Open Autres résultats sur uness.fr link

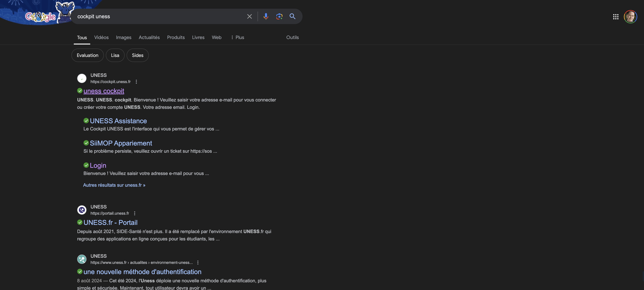[x=114, y=185]
